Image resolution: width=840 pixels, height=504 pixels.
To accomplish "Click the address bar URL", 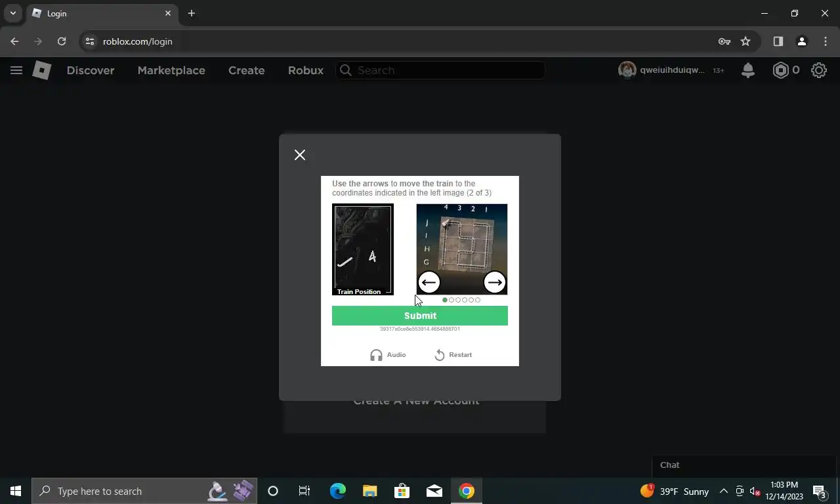I will 138,41.
